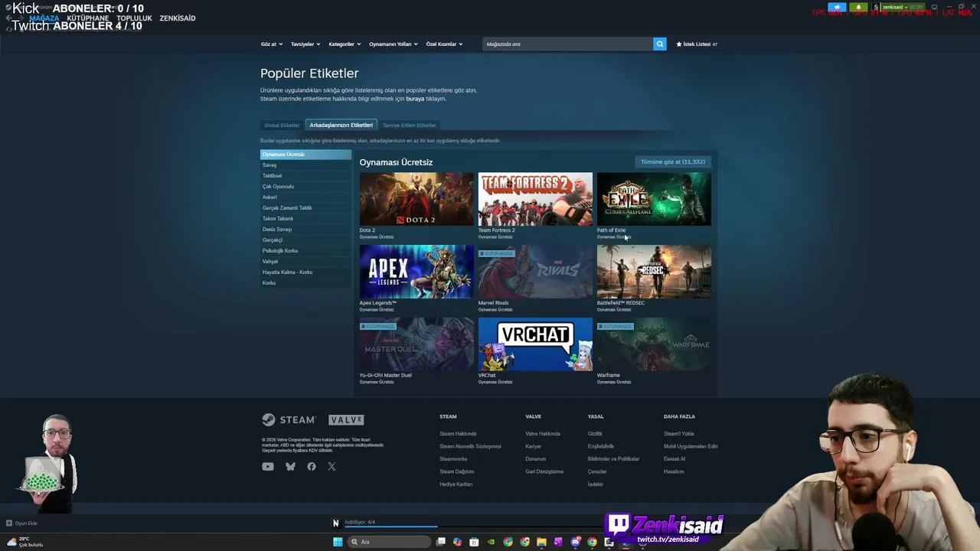980x551 pixels.
Task: Open Team Fortress 2 game thumbnail
Action: click(535, 199)
